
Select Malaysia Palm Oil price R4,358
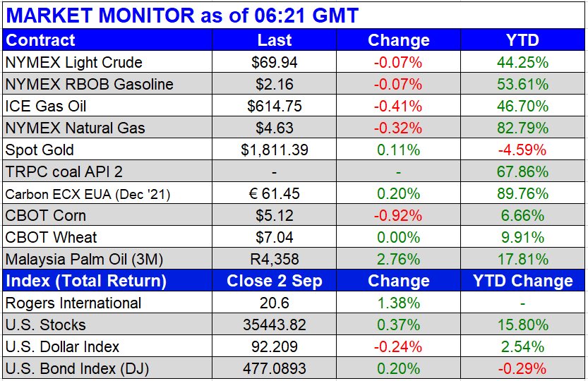pyautogui.click(x=275, y=259)
